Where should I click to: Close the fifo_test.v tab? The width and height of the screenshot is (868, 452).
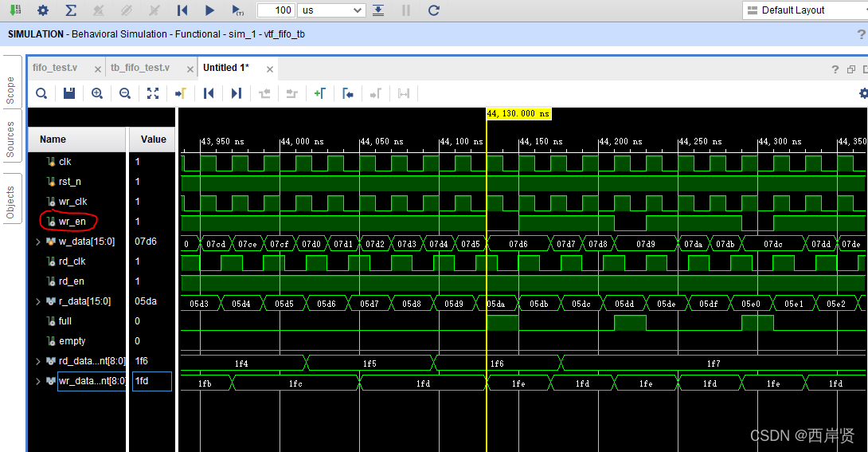click(x=98, y=69)
